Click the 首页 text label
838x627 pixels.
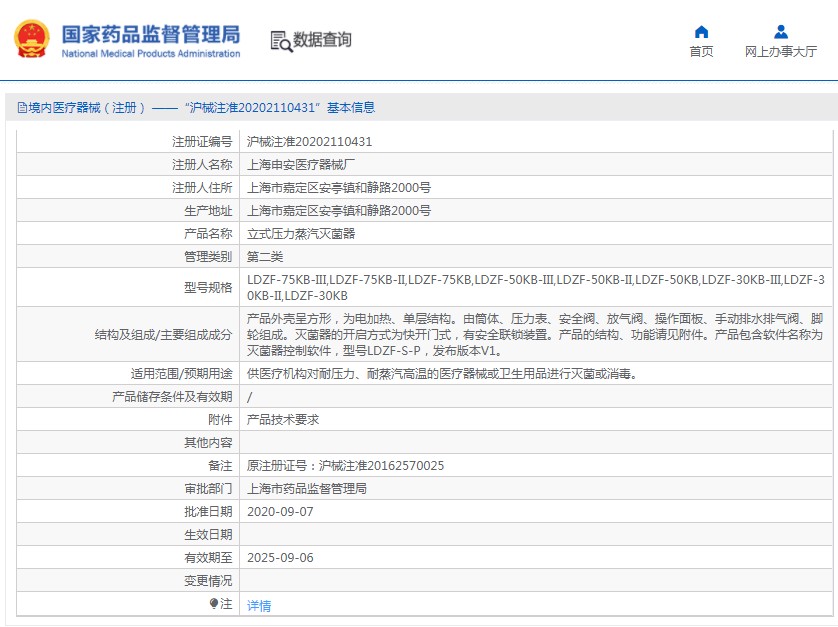(x=701, y=51)
